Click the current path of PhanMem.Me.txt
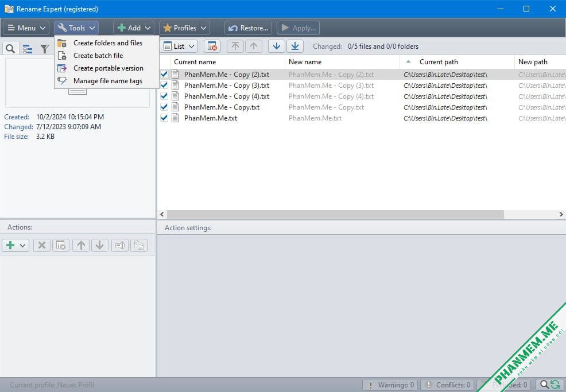The height and width of the screenshot is (392, 566). tap(445, 118)
